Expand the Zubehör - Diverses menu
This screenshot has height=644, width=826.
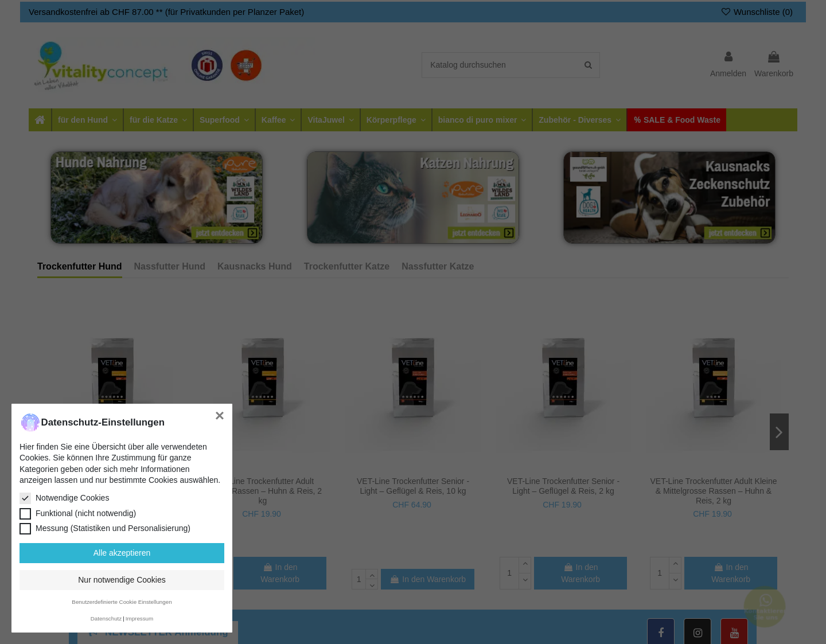[579, 120]
